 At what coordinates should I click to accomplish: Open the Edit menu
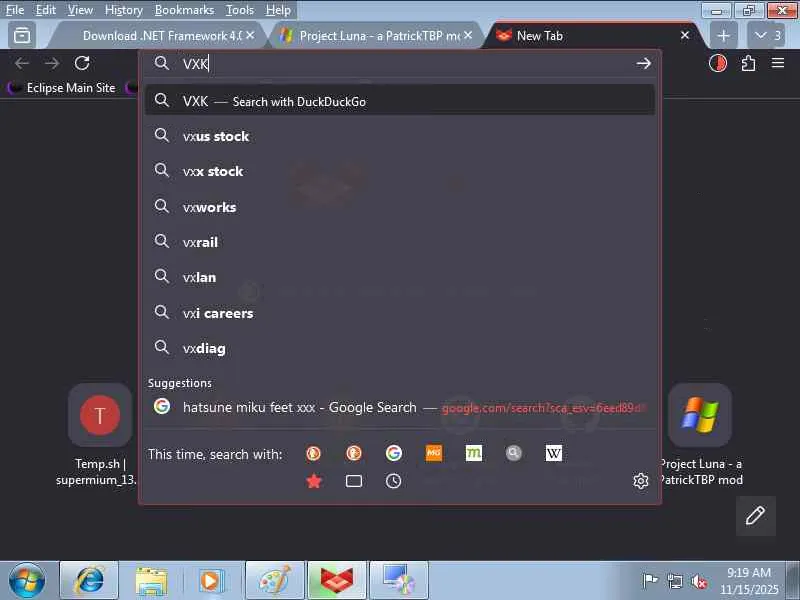coord(45,10)
